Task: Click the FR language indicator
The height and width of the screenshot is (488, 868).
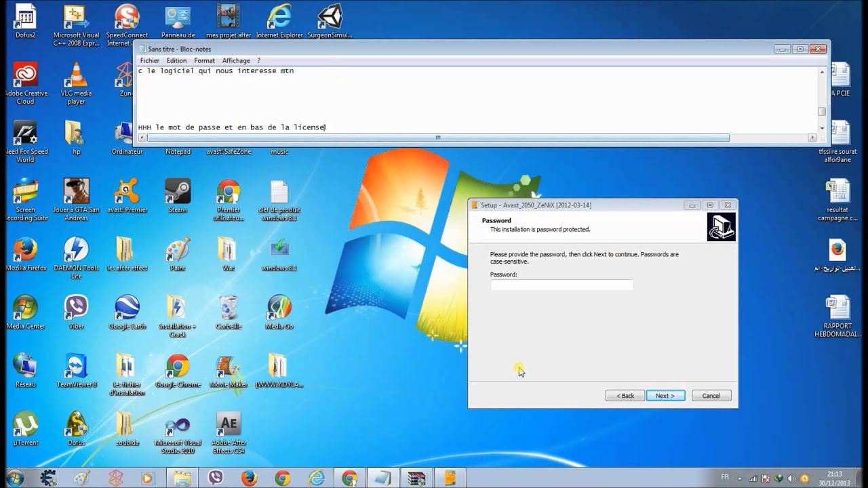Action: (725, 477)
